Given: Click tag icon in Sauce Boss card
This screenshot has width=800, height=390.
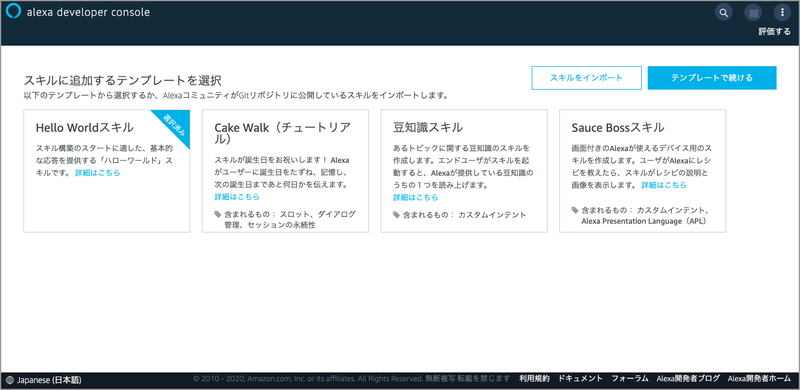Looking at the screenshot, I should coord(575,210).
